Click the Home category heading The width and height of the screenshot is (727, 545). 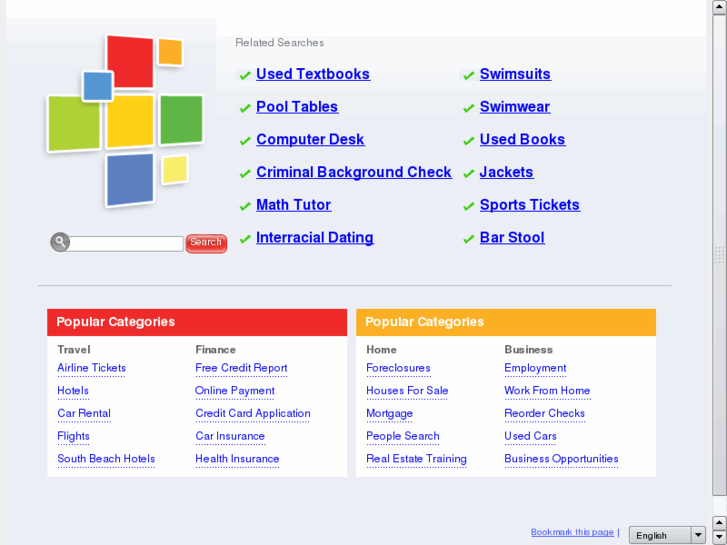(x=381, y=350)
